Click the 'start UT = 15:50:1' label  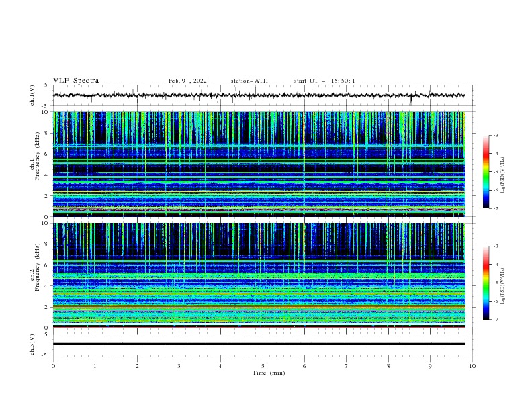(x=324, y=81)
